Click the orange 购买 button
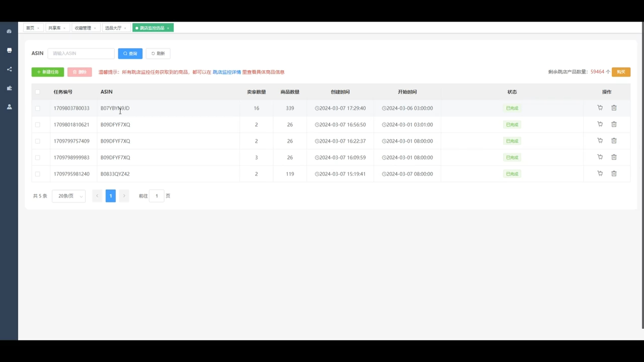Image resolution: width=644 pixels, height=362 pixels. coord(621,72)
